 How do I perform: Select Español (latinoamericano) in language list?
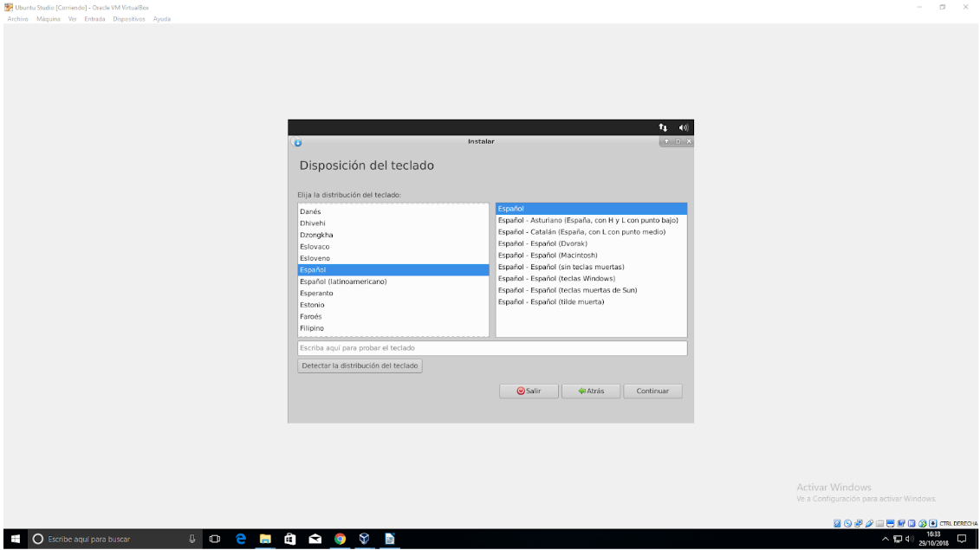(343, 281)
